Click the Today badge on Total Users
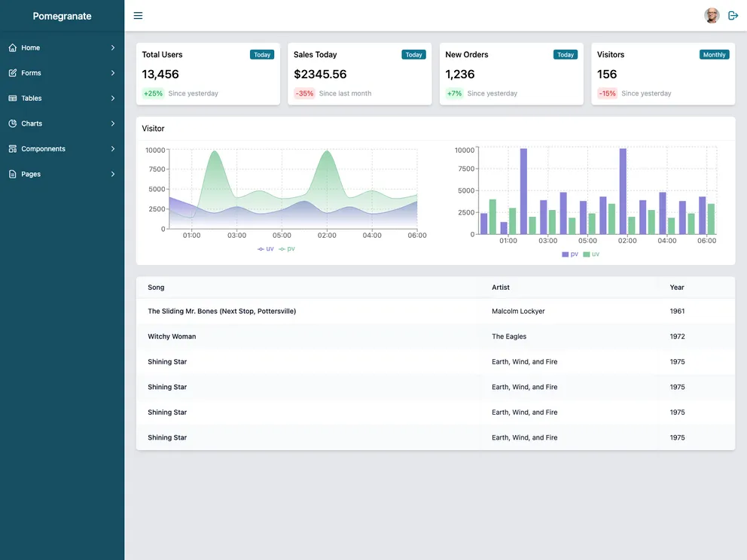This screenshot has height=560, width=747. (262, 55)
